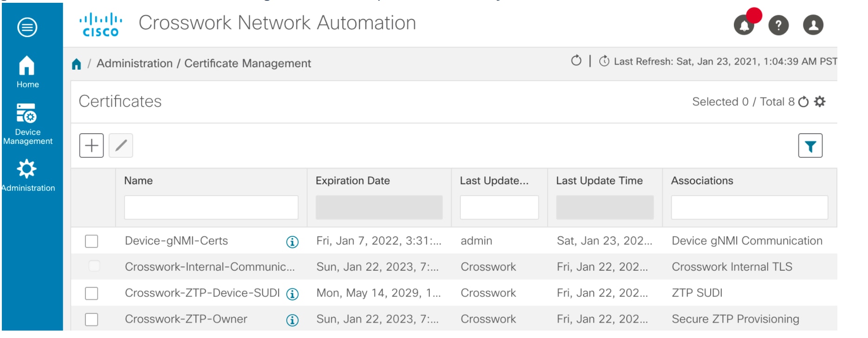The width and height of the screenshot is (868, 338).
Task: Select the Crosswork-ZTP-Device-SUDI checkbox
Action: pyautogui.click(x=91, y=293)
